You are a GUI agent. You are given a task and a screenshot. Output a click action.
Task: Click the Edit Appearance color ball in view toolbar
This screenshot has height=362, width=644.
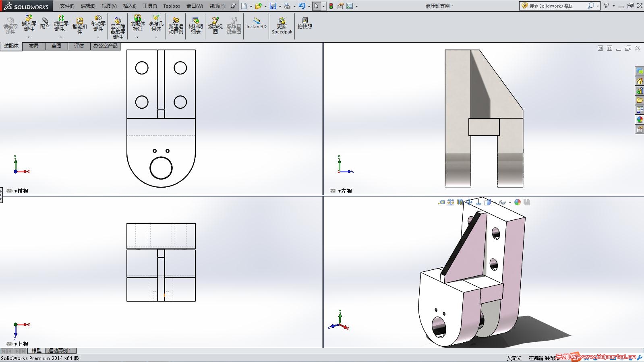518,202
